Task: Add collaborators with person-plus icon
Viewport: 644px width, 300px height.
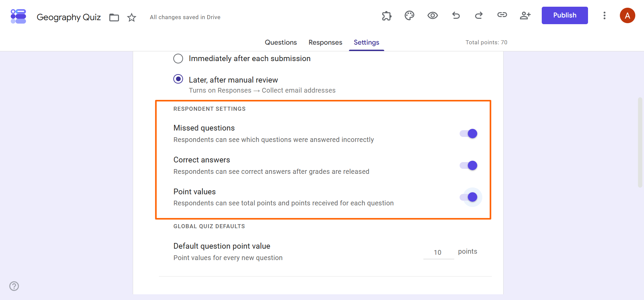Action: click(x=525, y=15)
